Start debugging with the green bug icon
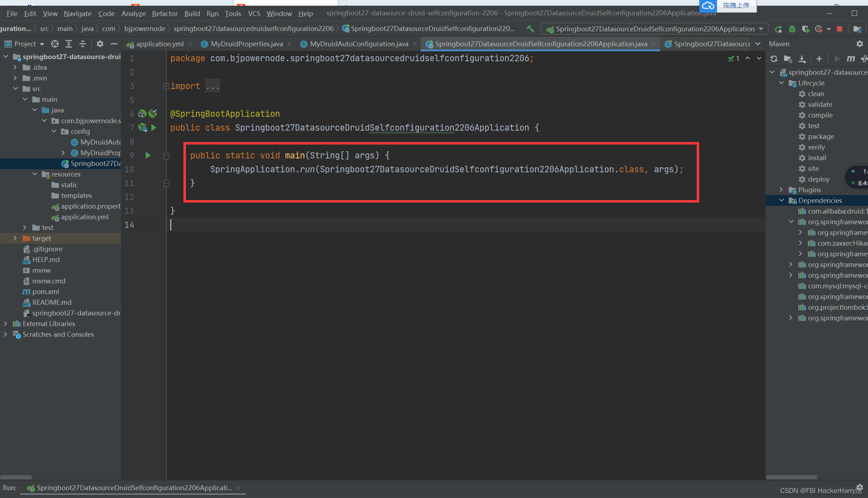The height and width of the screenshot is (498, 868). point(792,29)
